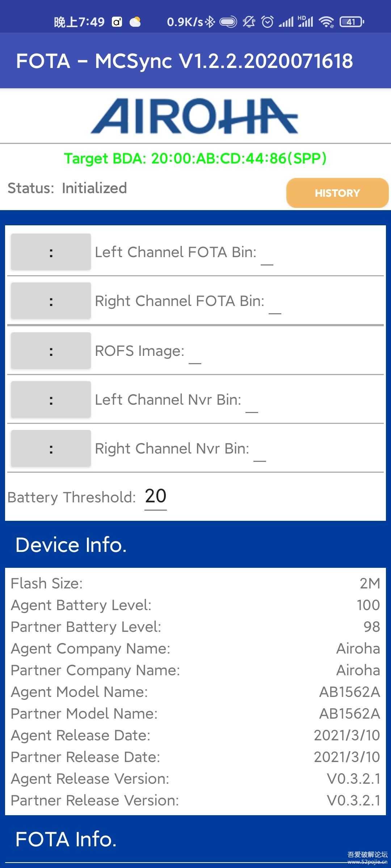Open the History list
The width and height of the screenshot is (391, 868).
point(337,193)
